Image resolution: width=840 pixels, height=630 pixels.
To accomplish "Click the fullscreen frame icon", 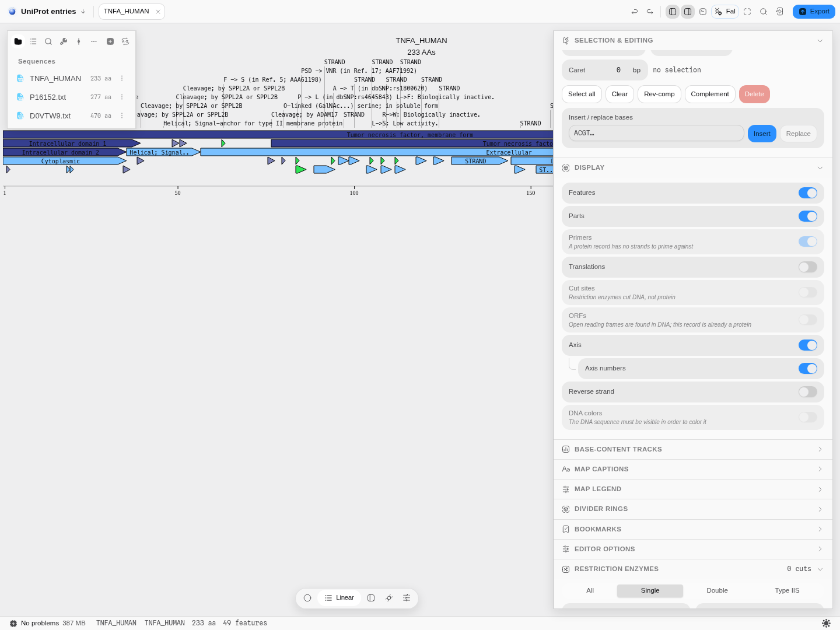I will pyautogui.click(x=747, y=12).
